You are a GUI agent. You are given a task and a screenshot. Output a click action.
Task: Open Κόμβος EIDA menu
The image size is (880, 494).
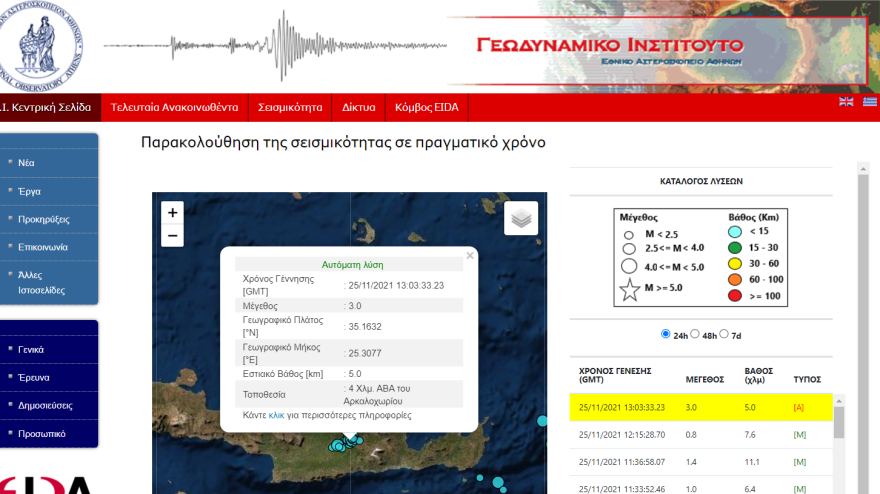click(427, 107)
